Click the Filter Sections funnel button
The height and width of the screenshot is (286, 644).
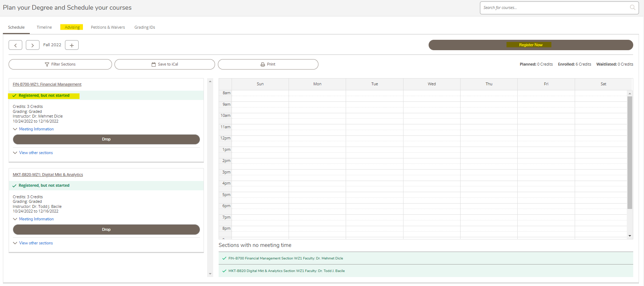click(x=60, y=65)
